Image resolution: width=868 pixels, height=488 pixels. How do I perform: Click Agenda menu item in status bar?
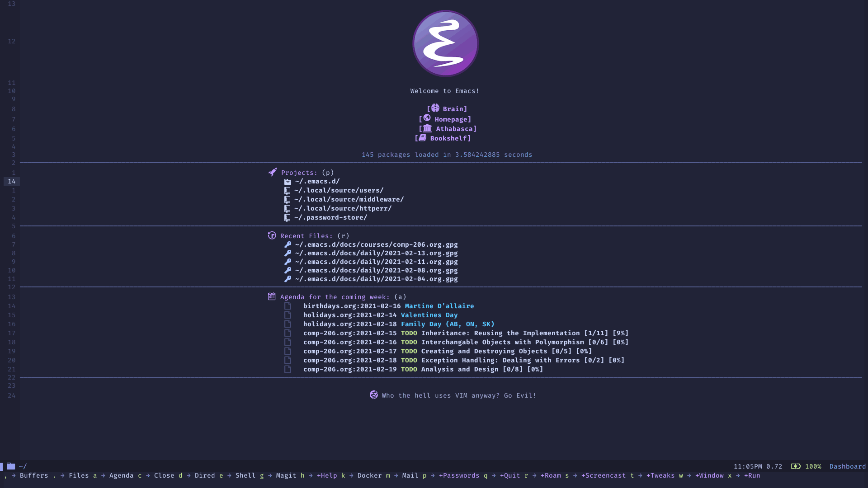click(x=122, y=475)
